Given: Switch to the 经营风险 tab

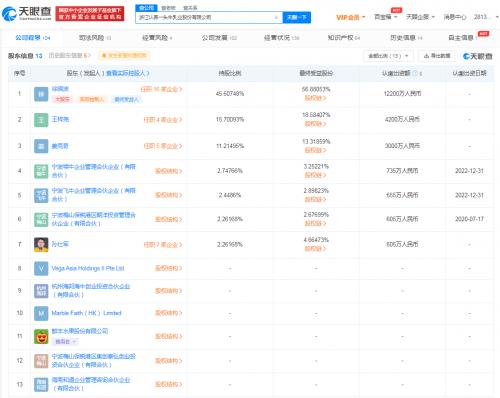Looking at the screenshot, I should pyautogui.click(x=157, y=38).
